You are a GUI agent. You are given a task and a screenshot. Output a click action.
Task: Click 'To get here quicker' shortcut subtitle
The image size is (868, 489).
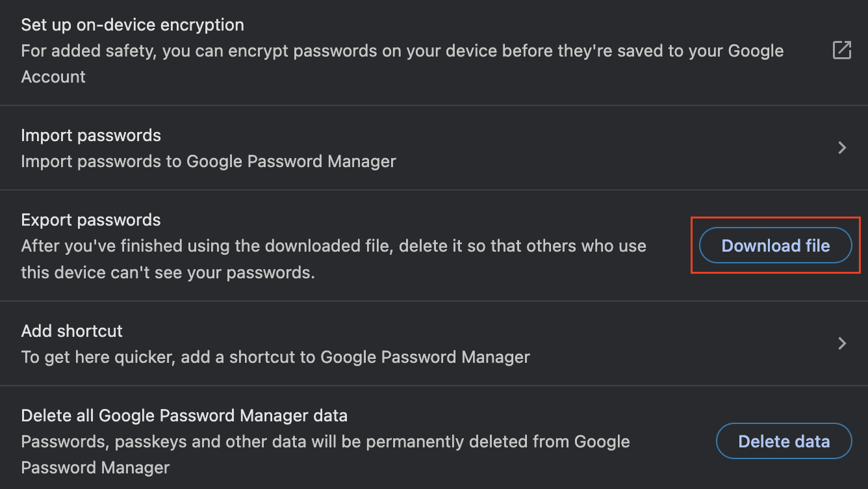point(275,357)
